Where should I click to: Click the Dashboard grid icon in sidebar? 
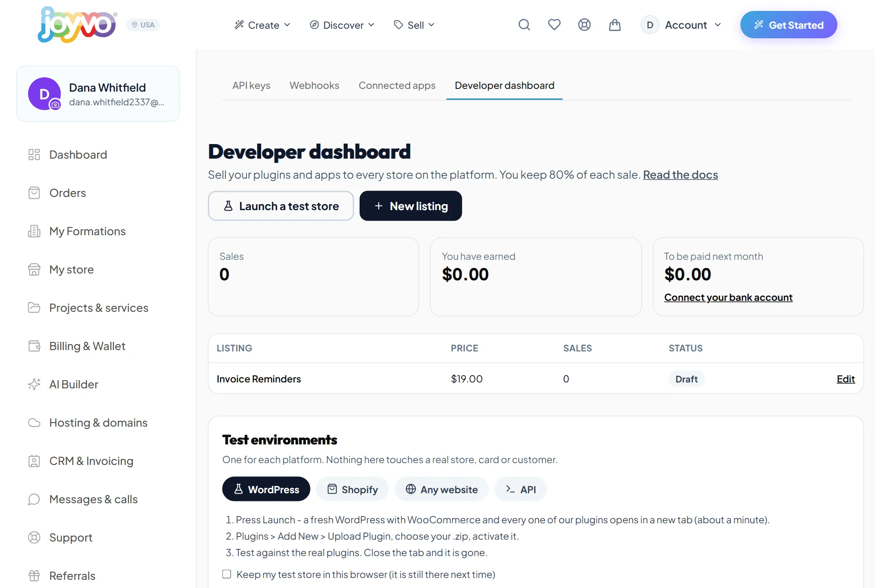(x=34, y=155)
